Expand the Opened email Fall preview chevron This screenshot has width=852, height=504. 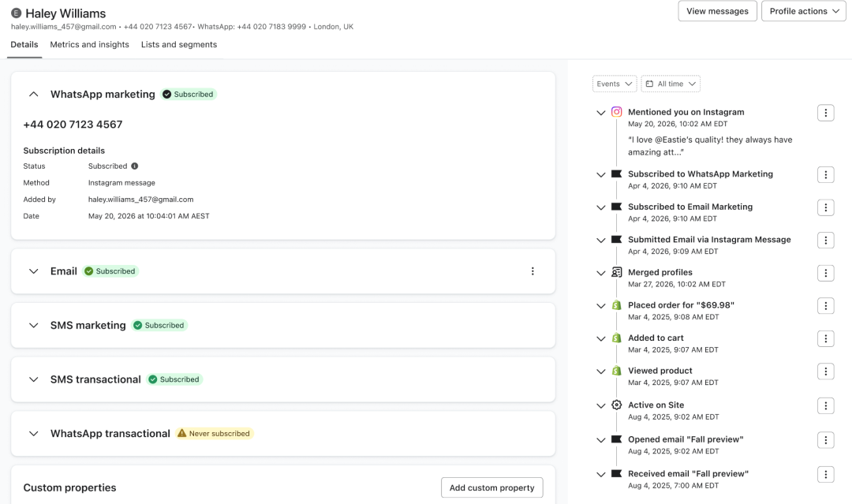(600, 440)
